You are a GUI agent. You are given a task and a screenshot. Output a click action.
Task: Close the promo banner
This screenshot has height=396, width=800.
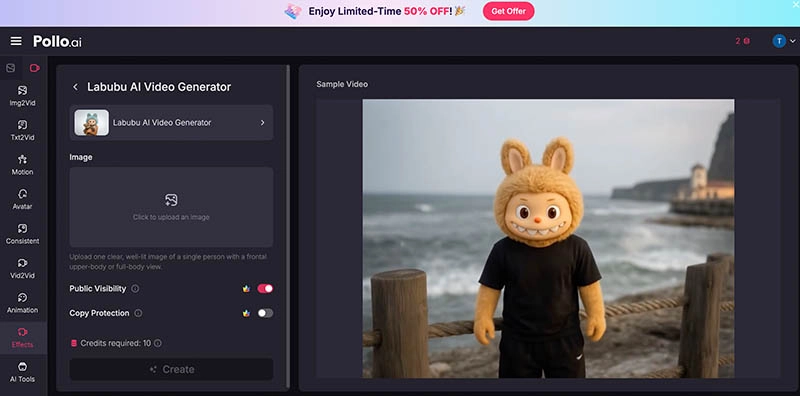[795, 4]
